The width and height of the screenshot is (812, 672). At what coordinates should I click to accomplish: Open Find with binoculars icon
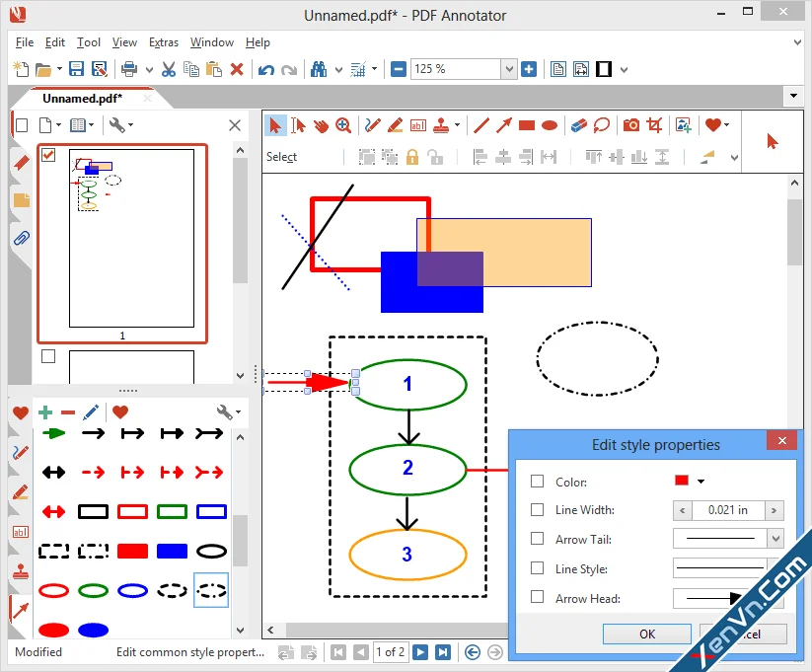319,69
